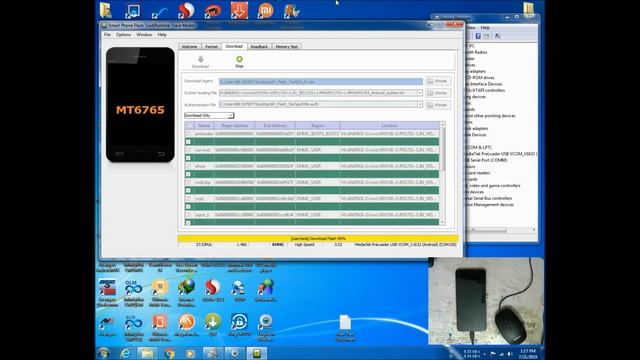Open the Download Only mode dropdown

209,116
